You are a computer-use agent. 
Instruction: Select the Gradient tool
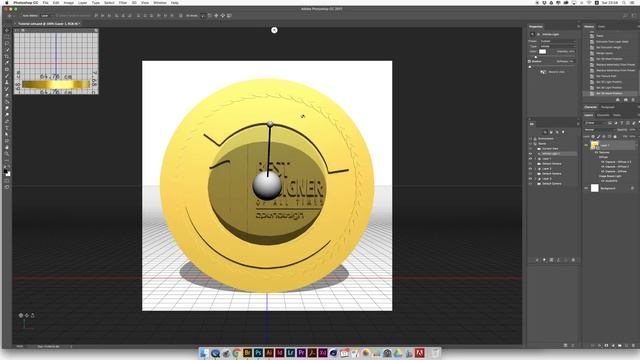pyautogui.click(x=7, y=102)
